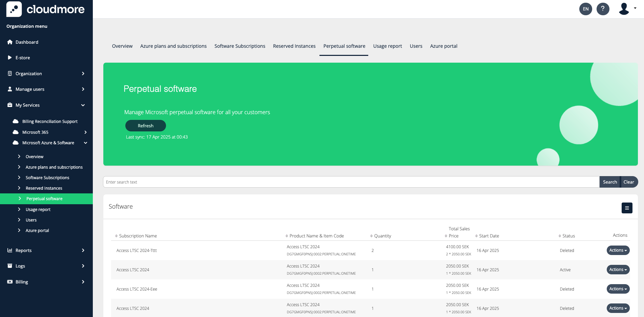
Task: Click the Microsoft 365 cloud icon
Action: click(x=16, y=132)
